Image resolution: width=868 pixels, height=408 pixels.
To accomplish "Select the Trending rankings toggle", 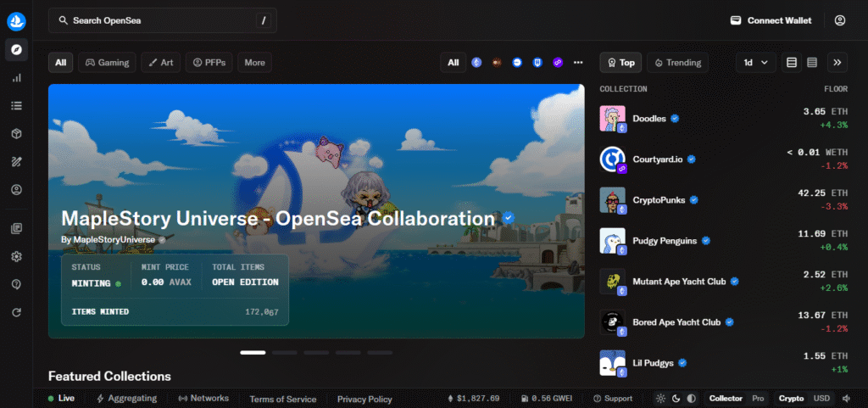I will click(x=677, y=63).
